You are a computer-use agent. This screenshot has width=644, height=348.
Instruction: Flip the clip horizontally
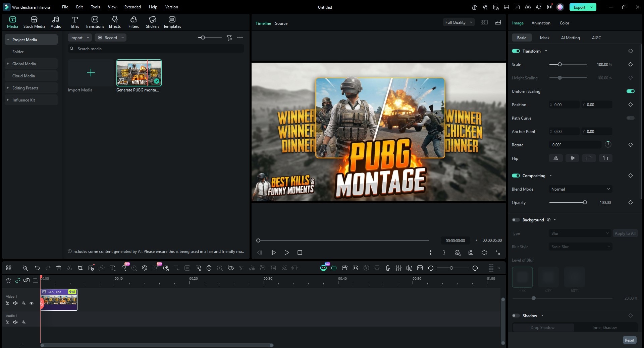tap(555, 158)
